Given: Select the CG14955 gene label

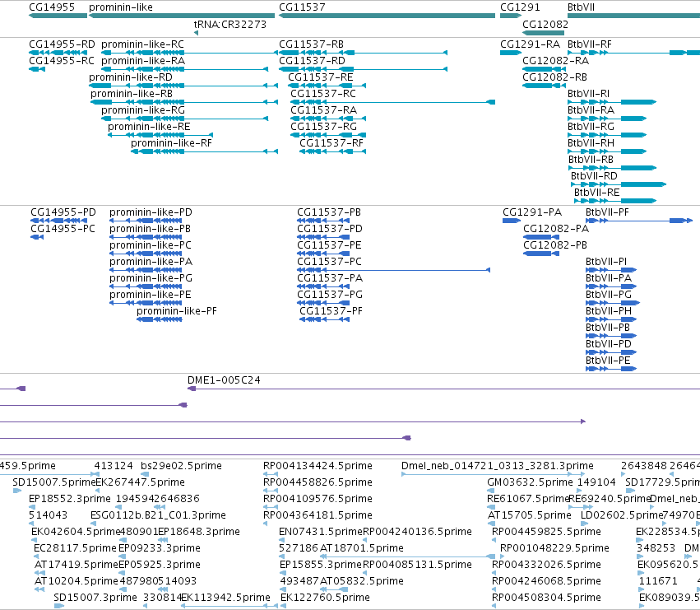Looking at the screenshot, I should click(52, 7).
